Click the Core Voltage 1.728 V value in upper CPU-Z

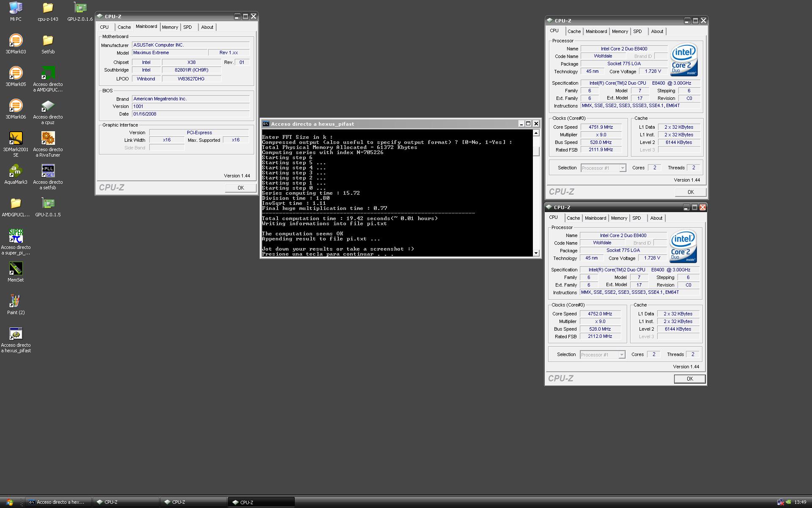coord(653,71)
